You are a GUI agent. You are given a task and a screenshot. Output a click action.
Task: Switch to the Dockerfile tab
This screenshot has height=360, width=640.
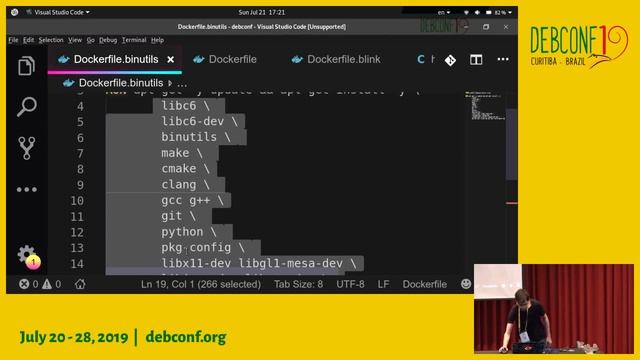[x=225, y=59]
